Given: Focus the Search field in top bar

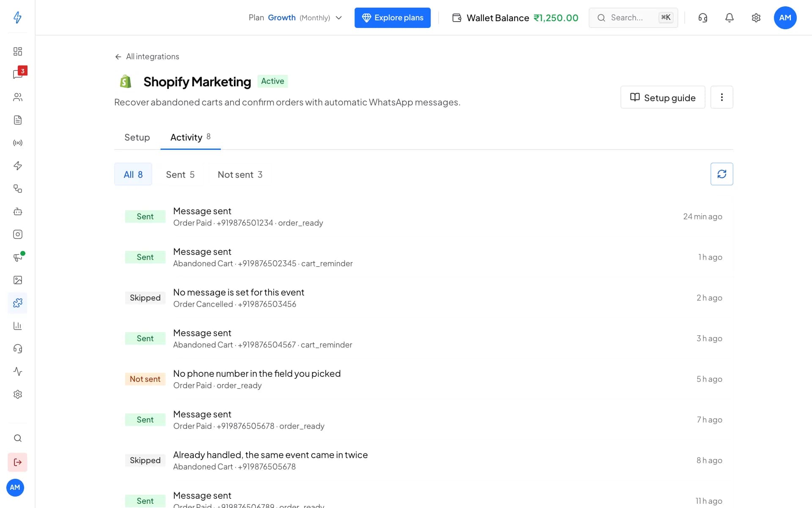Looking at the screenshot, I should [x=633, y=18].
